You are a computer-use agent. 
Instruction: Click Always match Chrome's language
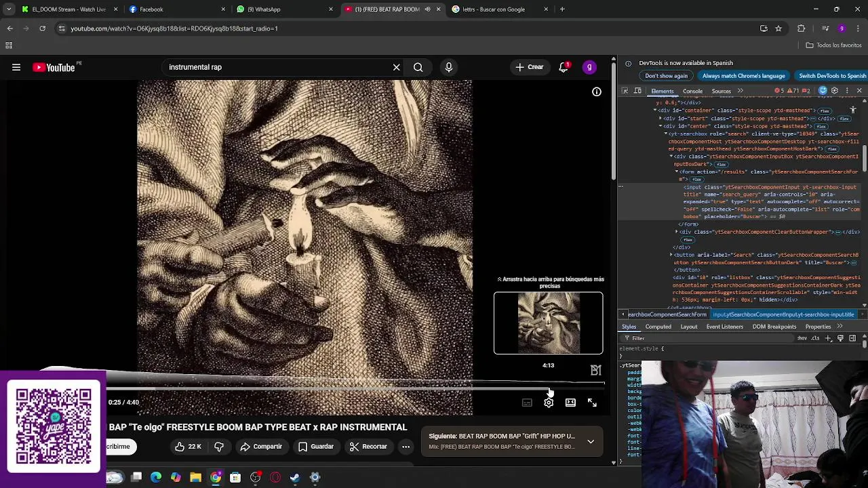tap(743, 76)
